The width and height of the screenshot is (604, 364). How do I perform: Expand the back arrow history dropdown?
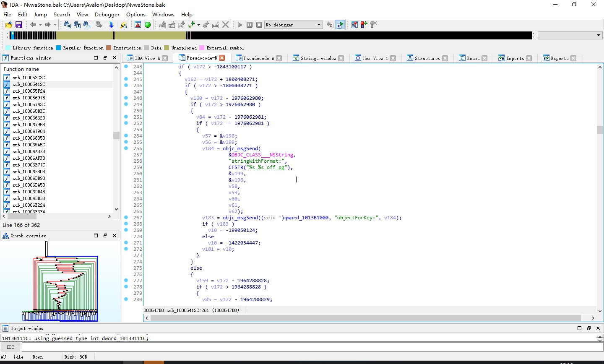[x=40, y=25]
